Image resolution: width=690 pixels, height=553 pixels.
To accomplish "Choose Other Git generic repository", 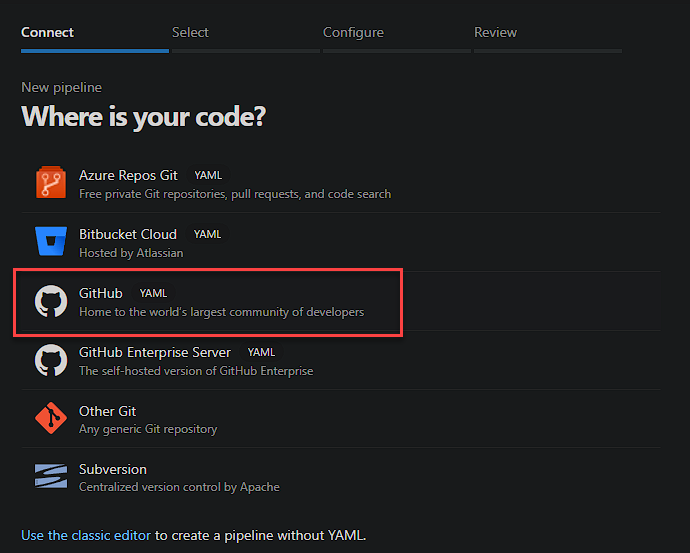I will tap(108, 411).
